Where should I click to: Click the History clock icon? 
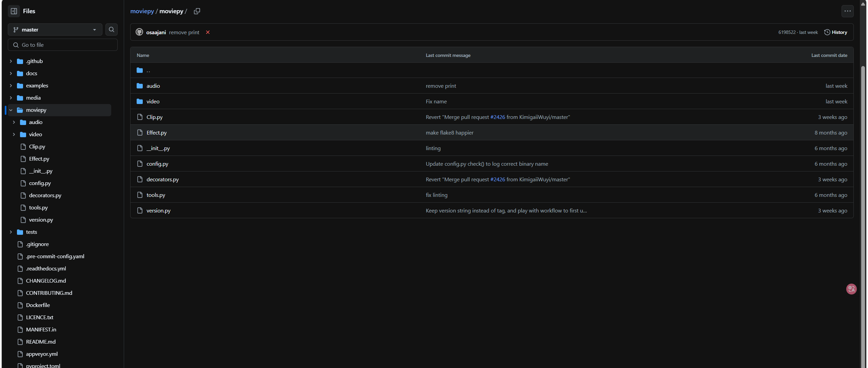(827, 32)
